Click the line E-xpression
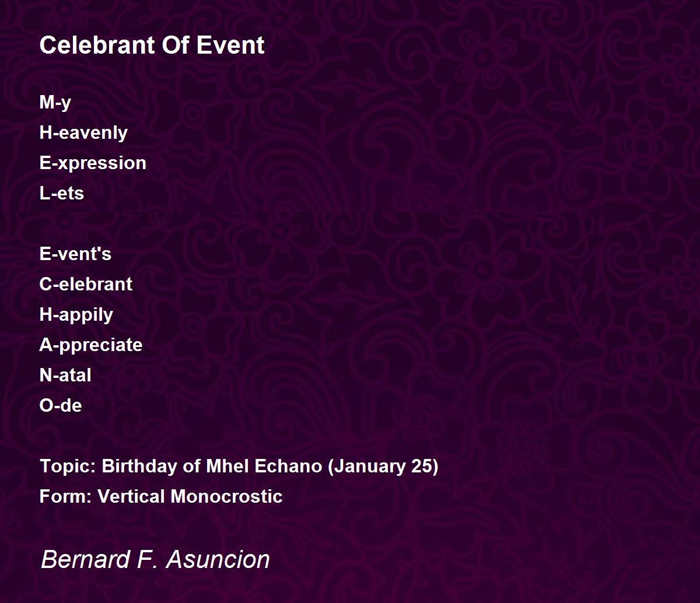This screenshot has height=603, width=700. pyautogui.click(x=93, y=163)
